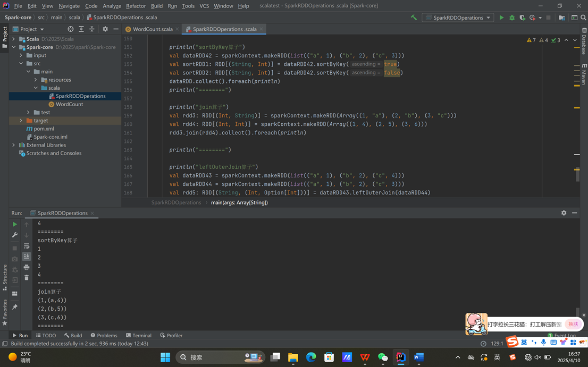
Task: Open the Project view mode dropdown
Action: (x=29, y=29)
